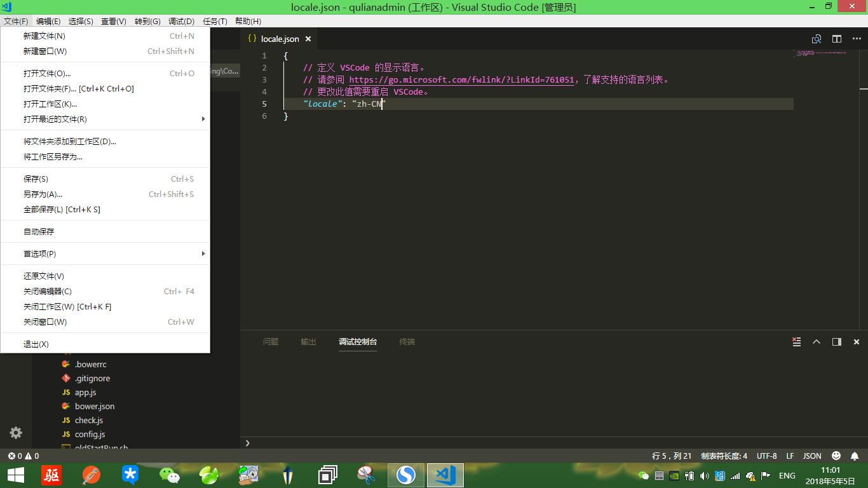
Task: Open the 帮助 menu
Action: [x=247, y=21]
